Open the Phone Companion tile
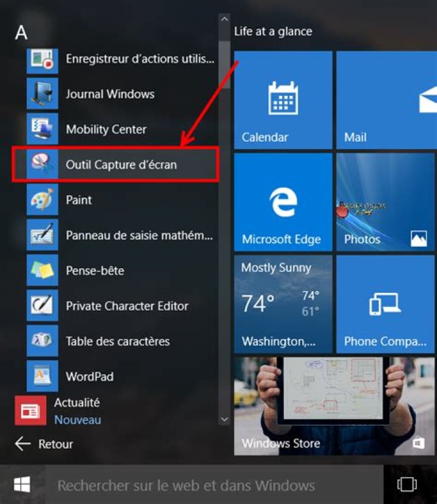The width and height of the screenshot is (437, 504). pos(385,304)
